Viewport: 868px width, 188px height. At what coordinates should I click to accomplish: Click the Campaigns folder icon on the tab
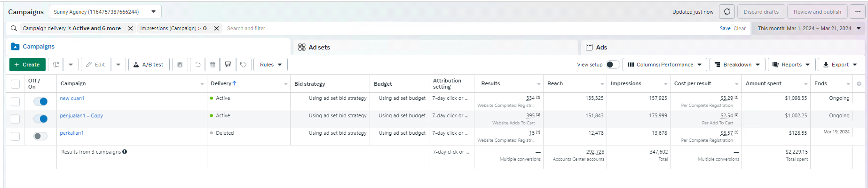pyautogui.click(x=15, y=47)
